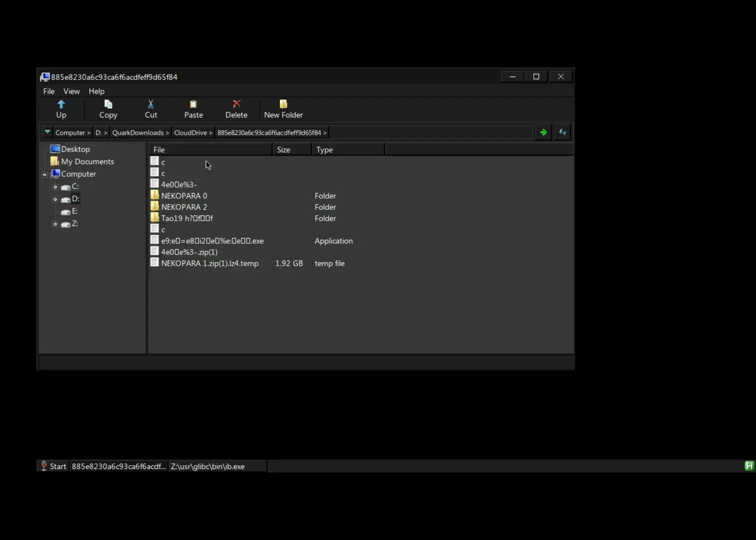Switch to 885e8230a6c93ca6f6acdf... taskbar window
The height and width of the screenshot is (540, 756).
(118, 466)
